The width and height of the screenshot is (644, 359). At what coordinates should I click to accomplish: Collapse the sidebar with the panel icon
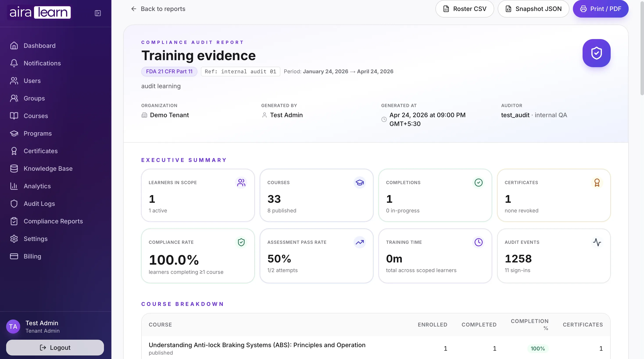coord(98,13)
